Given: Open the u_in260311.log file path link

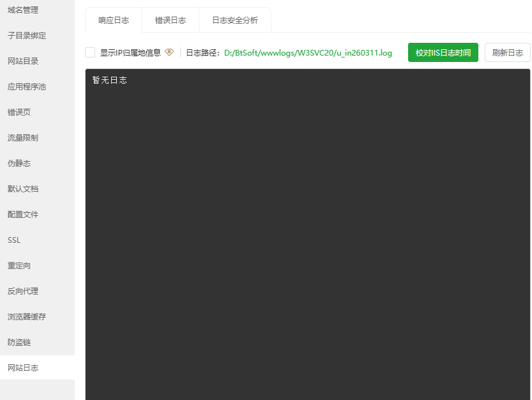Looking at the screenshot, I should tap(308, 52).
